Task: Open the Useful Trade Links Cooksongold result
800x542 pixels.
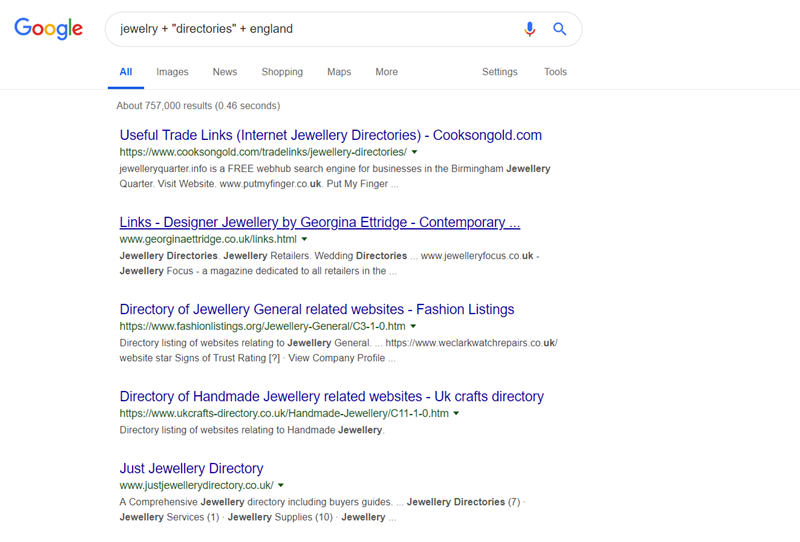Action: (x=330, y=135)
